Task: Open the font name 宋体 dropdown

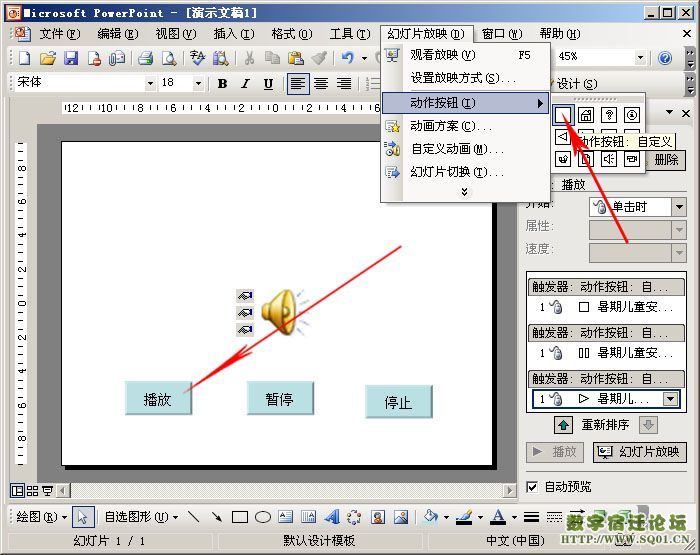Action: [x=150, y=83]
